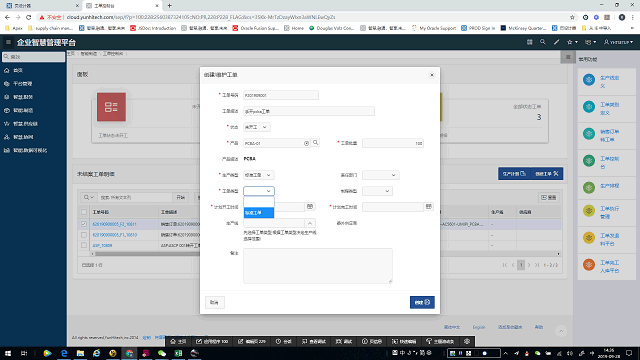Toggle the select-all checkbox in table header

pyautogui.click(x=84, y=212)
